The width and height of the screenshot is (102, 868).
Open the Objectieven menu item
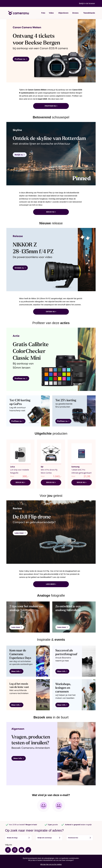63,13
